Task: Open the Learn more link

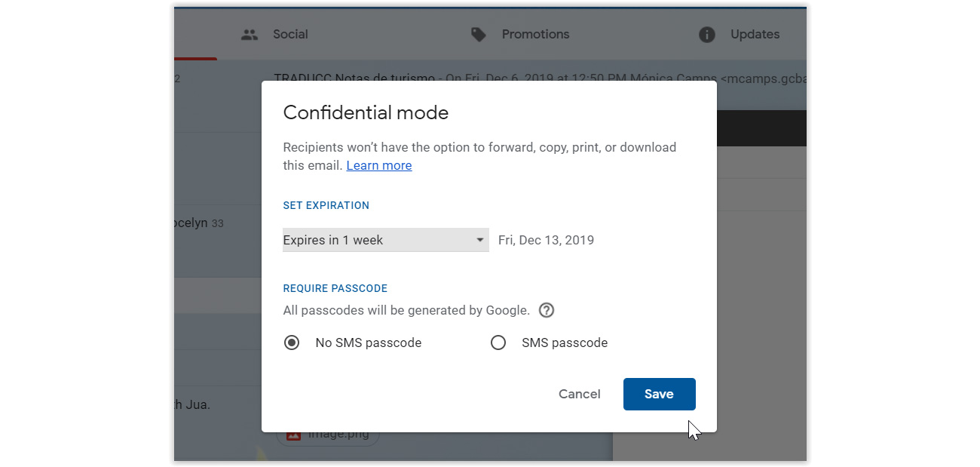Action: (379, 165)
